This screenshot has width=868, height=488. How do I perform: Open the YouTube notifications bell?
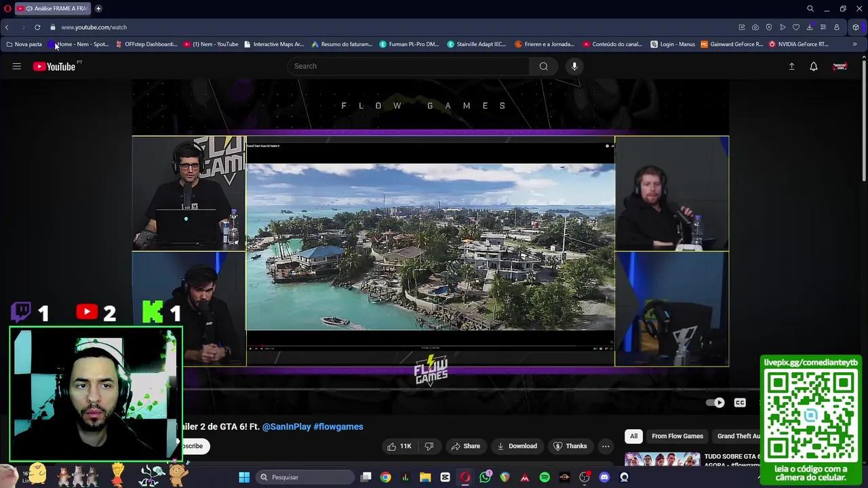814,66
